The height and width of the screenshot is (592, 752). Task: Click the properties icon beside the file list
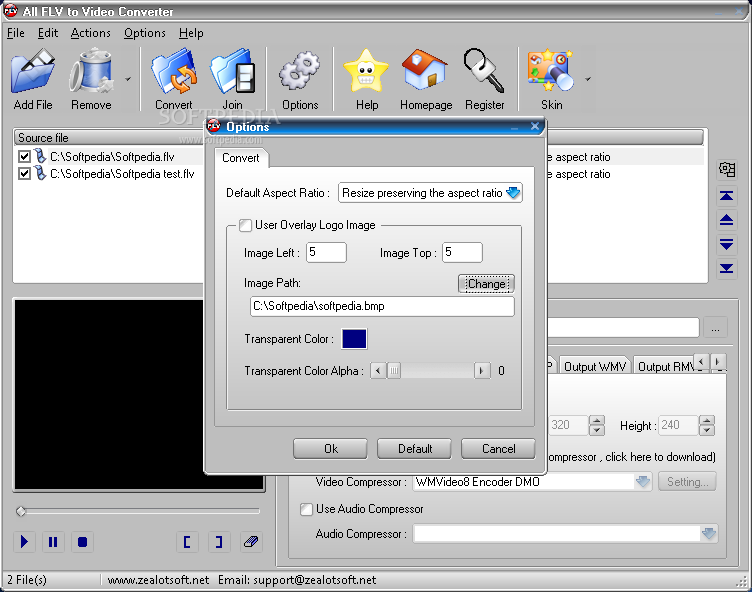pos(727,169)
